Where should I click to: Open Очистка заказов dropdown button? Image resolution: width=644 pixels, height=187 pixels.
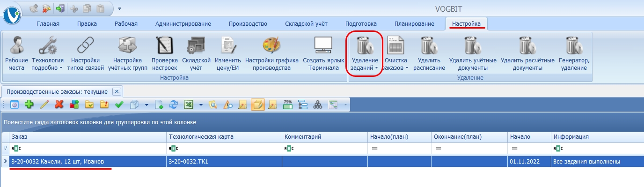395,53
